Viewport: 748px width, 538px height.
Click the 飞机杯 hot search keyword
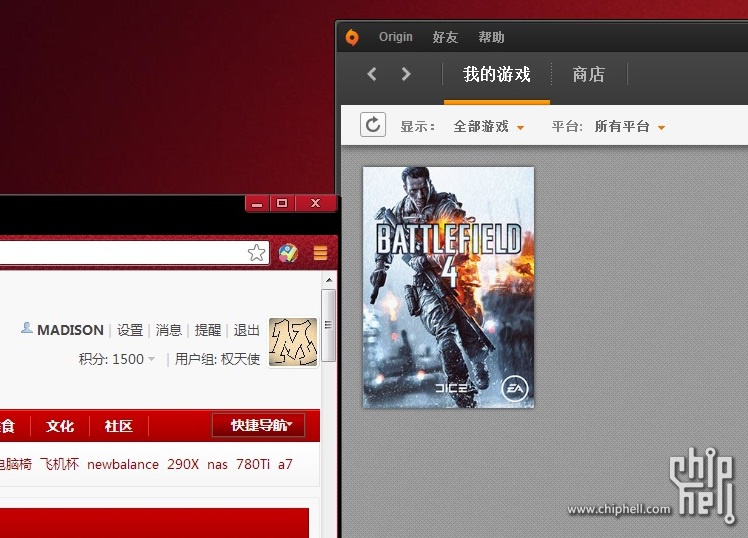59,464
